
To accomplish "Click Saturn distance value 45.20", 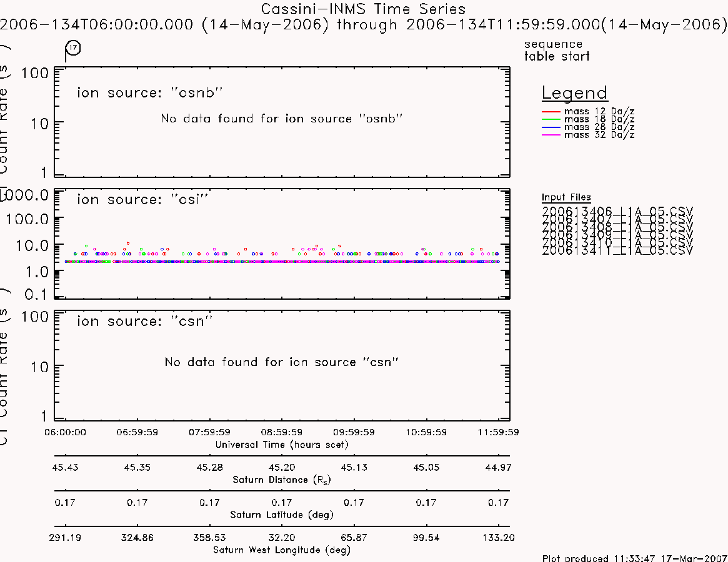I will [x=281, y=467].
